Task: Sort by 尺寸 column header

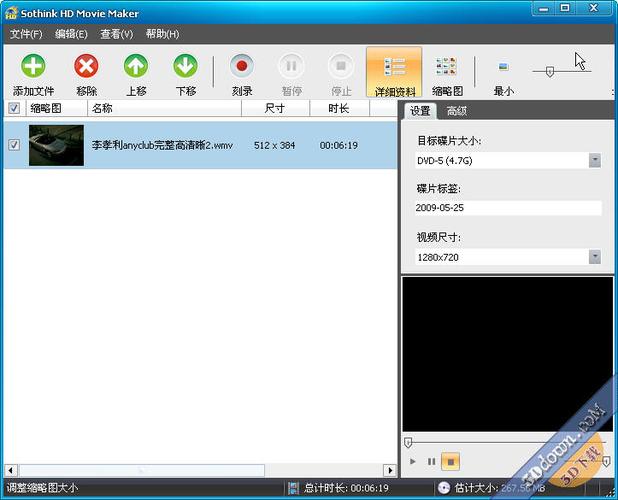Action: [x=275, y=108]
